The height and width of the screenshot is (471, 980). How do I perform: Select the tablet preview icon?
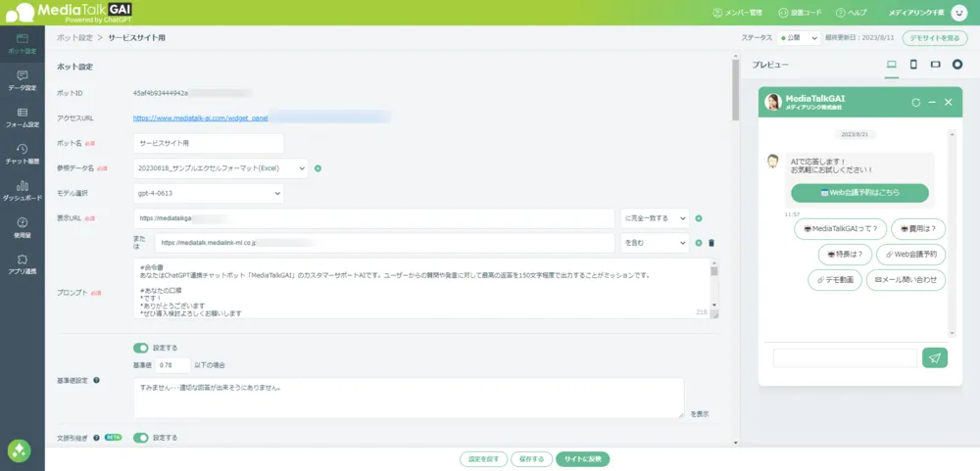point(935,65)
